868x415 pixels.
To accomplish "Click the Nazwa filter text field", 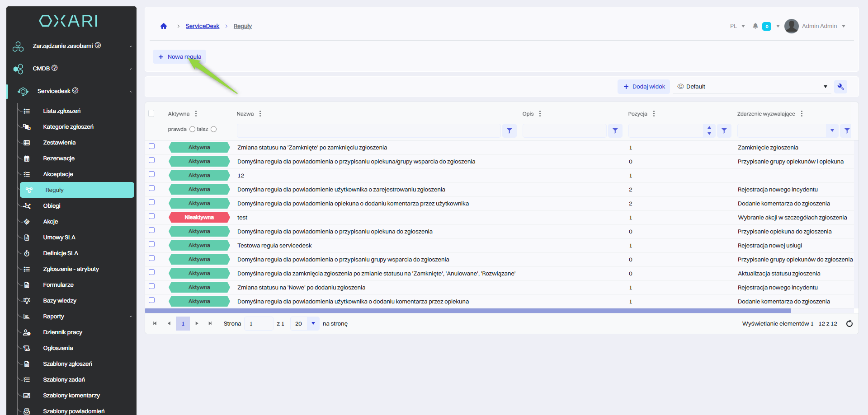I will coord(368,131).
